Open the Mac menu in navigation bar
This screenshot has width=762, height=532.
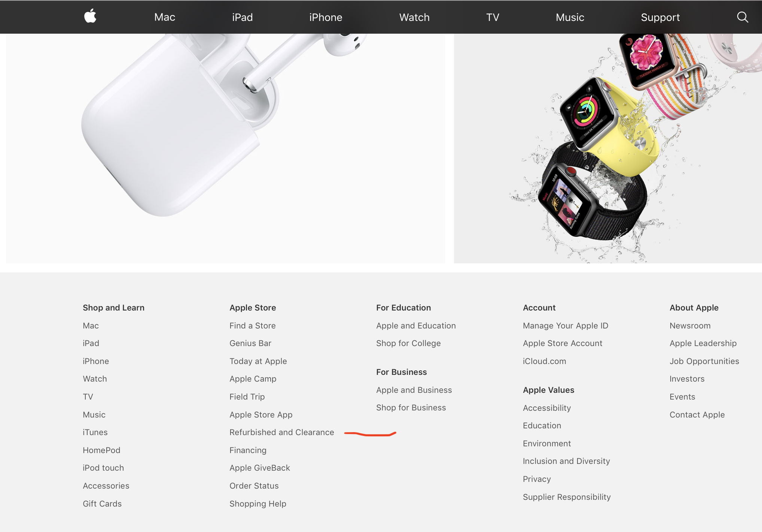(x=165, y=17)
